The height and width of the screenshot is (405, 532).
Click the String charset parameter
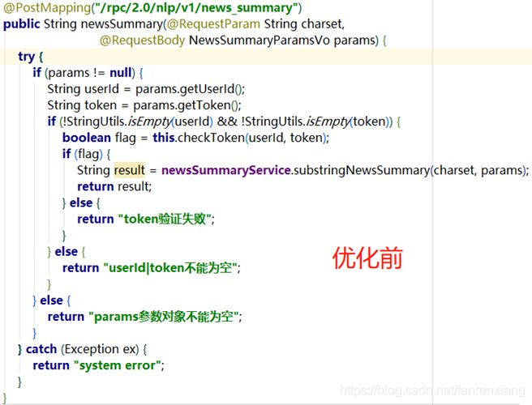[303, 24]
